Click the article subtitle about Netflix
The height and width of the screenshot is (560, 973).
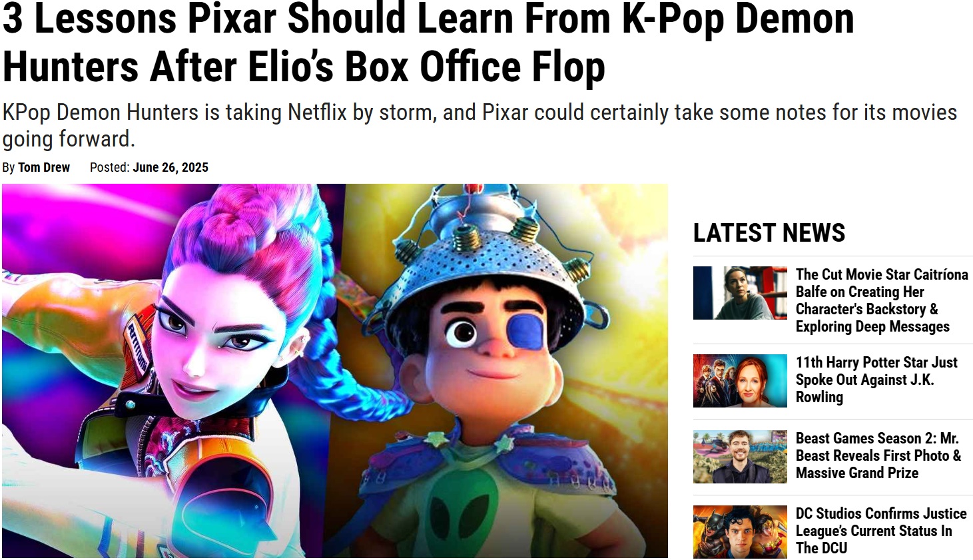tap(480, 125)
